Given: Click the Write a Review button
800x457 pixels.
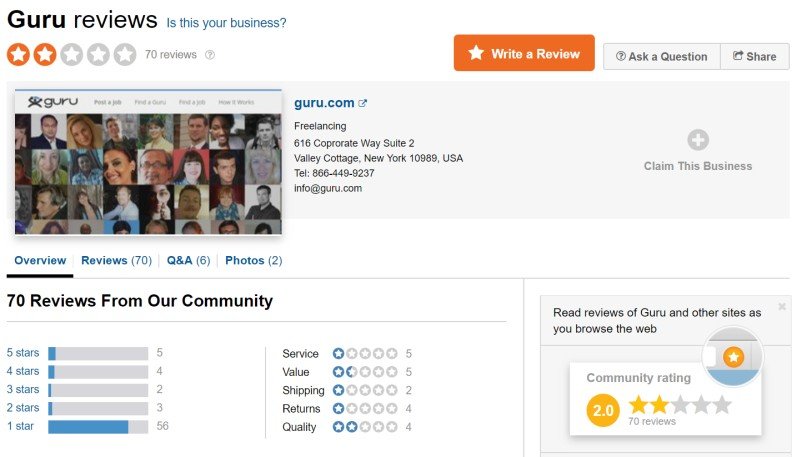Looking at the screenshot, I should click(x=524, y=53).
